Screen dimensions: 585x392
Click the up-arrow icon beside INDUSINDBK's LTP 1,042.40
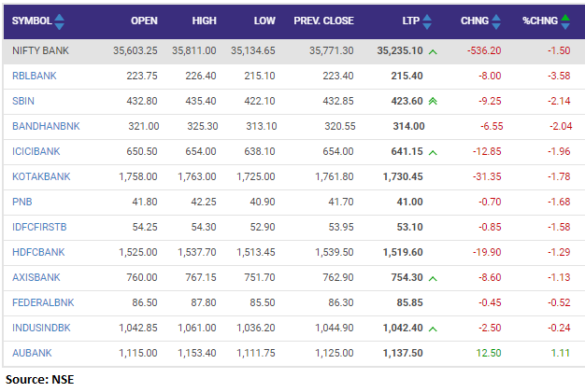[432, 329]
